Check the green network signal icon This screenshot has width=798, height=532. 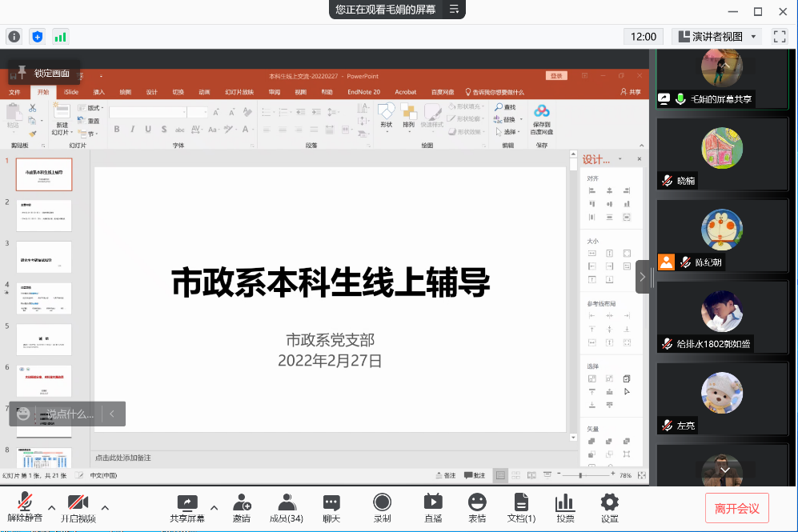coord(60,36)
